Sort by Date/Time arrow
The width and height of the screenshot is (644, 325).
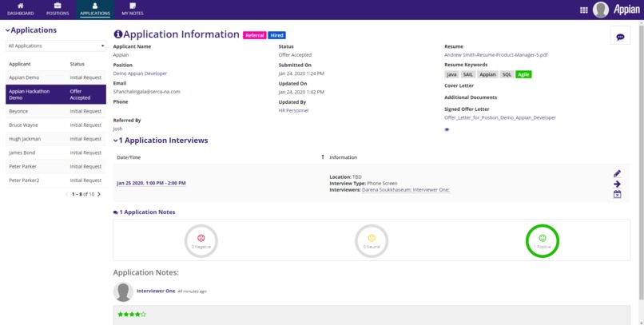pos(323,157)
